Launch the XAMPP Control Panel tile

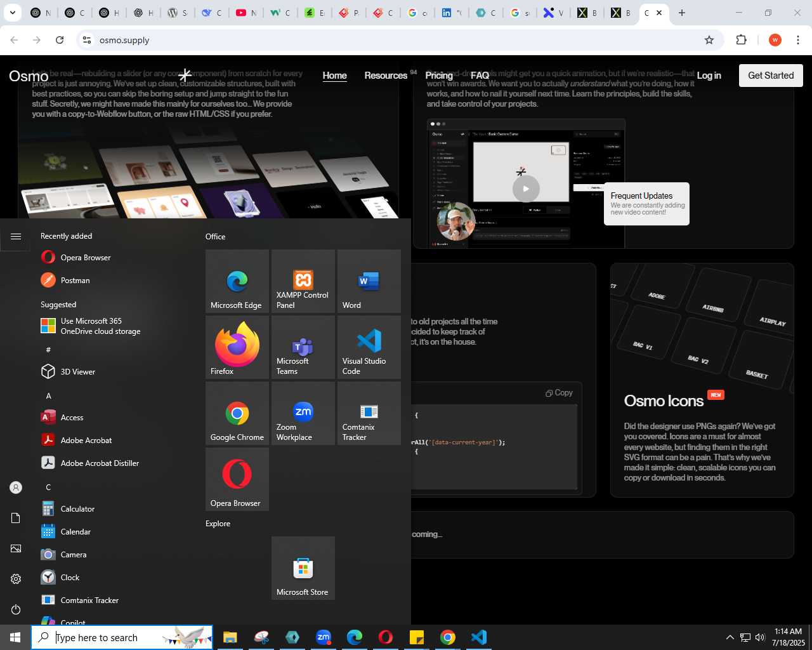point(303,281)
